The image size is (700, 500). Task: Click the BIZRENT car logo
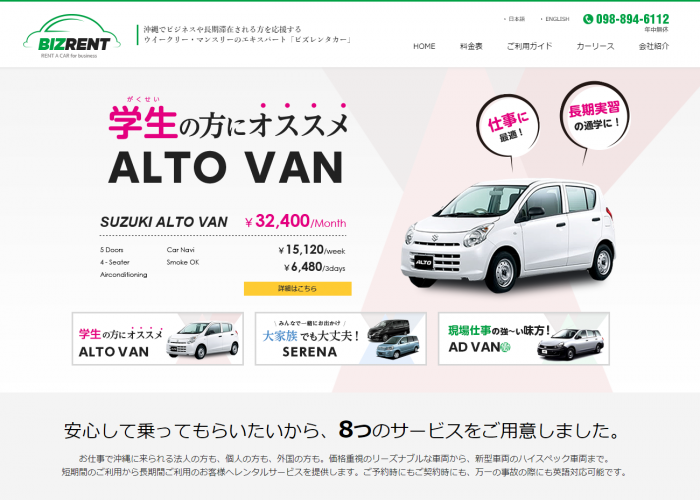72,36
